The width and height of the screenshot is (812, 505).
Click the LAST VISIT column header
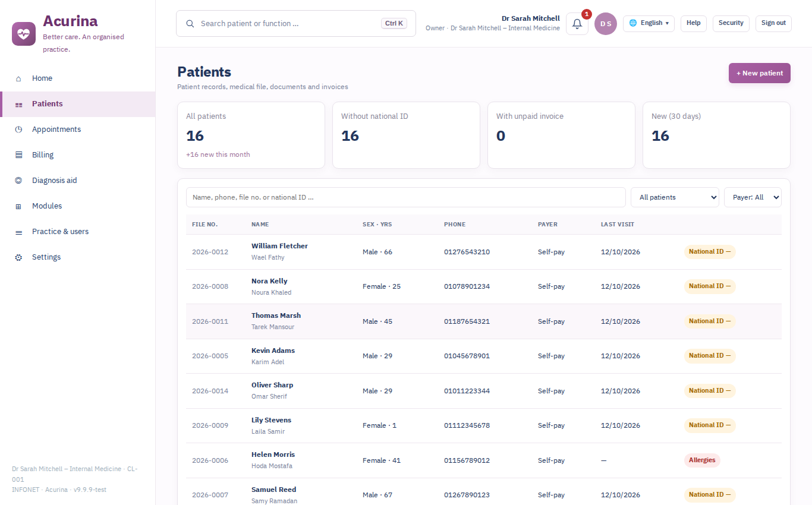(618, 225)
